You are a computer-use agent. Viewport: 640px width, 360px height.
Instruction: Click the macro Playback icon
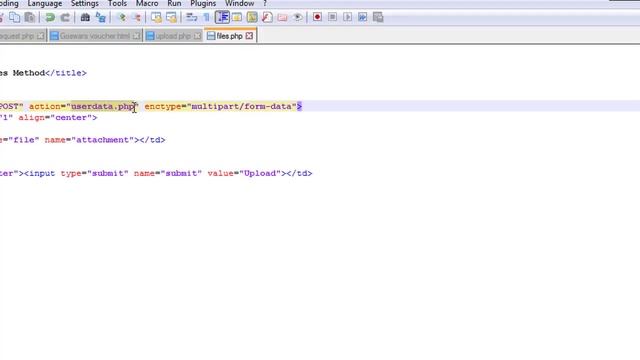click(x=347, y=17)
